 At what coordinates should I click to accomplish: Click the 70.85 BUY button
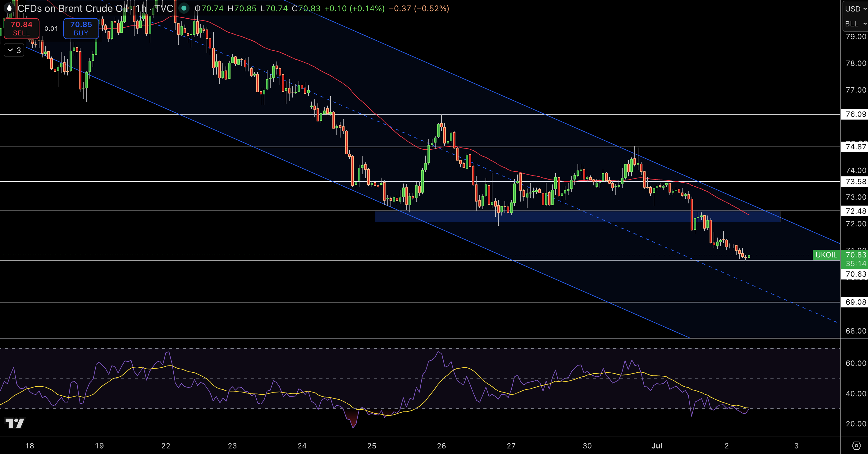click(x=81, y=29)
